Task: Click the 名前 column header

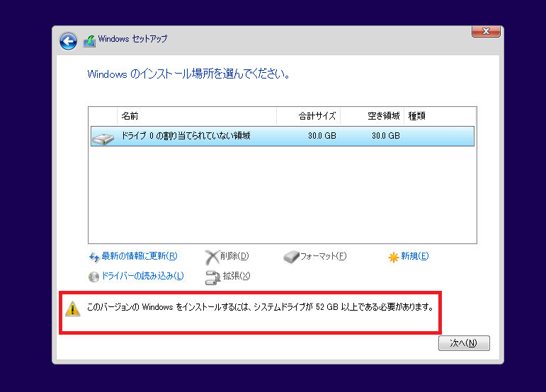Action: pyautogui.click(x=197, y=115)
